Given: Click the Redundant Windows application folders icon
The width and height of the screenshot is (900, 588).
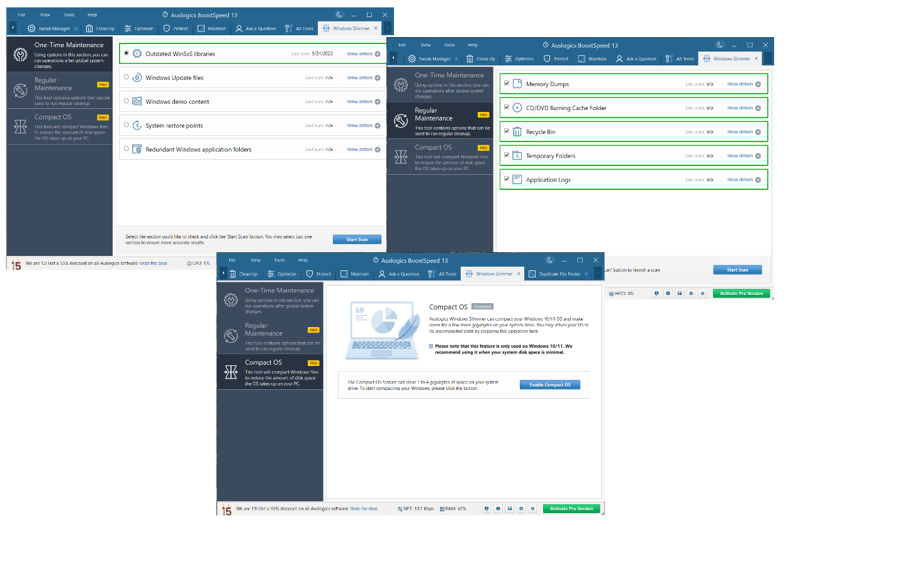Looking at the screenshot, I should [x=137, y=149].
